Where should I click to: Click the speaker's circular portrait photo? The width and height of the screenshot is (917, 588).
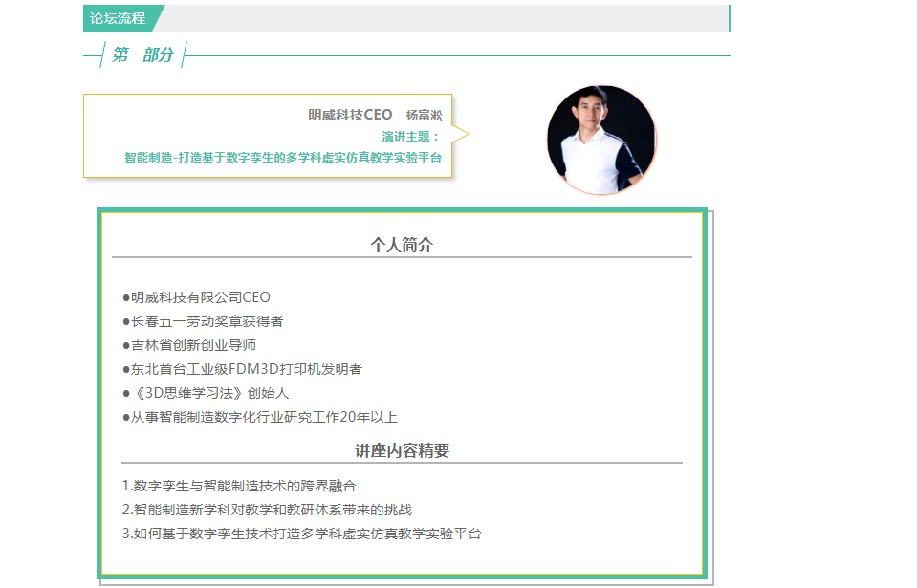click(601, 140)
